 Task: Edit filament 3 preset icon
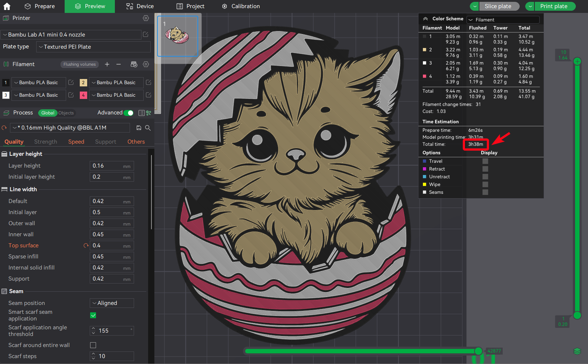(x=71, y=95)
